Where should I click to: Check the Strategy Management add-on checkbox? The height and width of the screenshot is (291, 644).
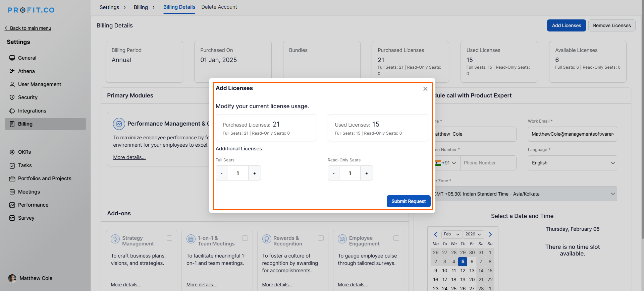point(169,238)
